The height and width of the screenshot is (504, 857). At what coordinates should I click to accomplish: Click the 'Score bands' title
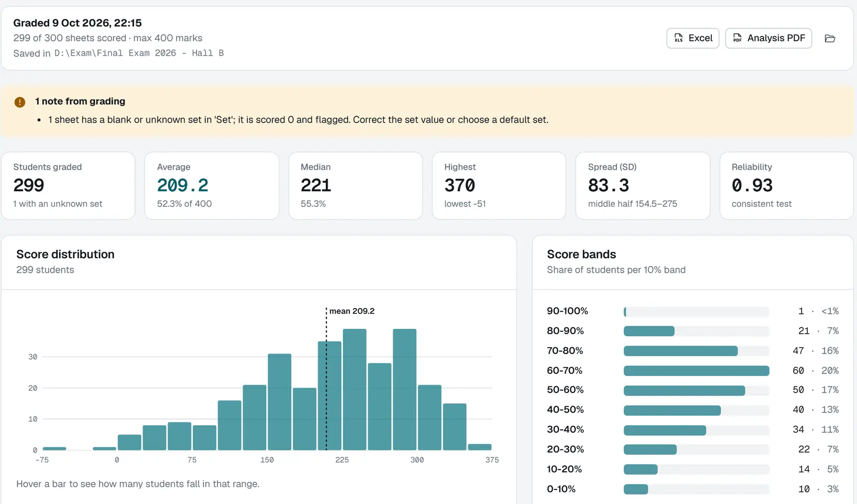582,254
